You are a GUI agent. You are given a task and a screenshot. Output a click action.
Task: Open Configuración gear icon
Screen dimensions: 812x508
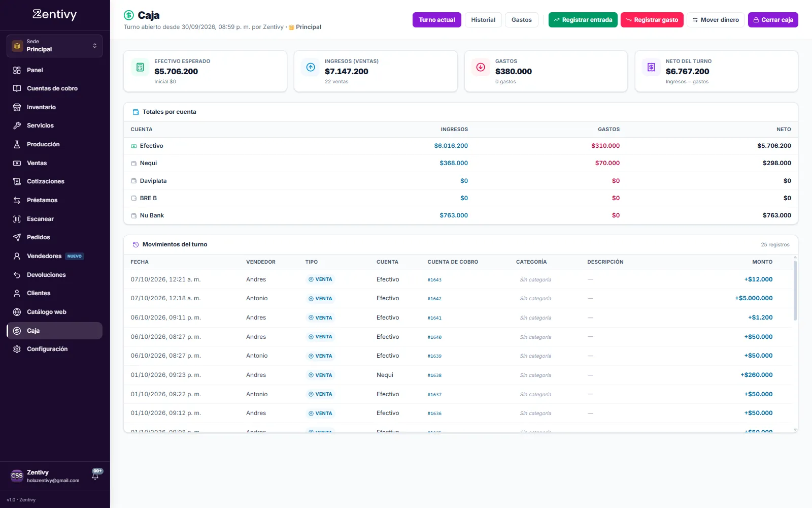click(17, 349)
